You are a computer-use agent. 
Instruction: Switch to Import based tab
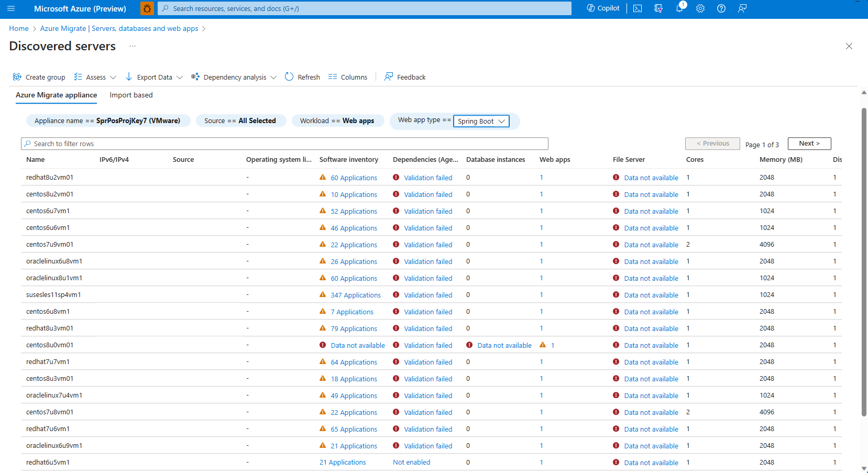coord(131,95)
